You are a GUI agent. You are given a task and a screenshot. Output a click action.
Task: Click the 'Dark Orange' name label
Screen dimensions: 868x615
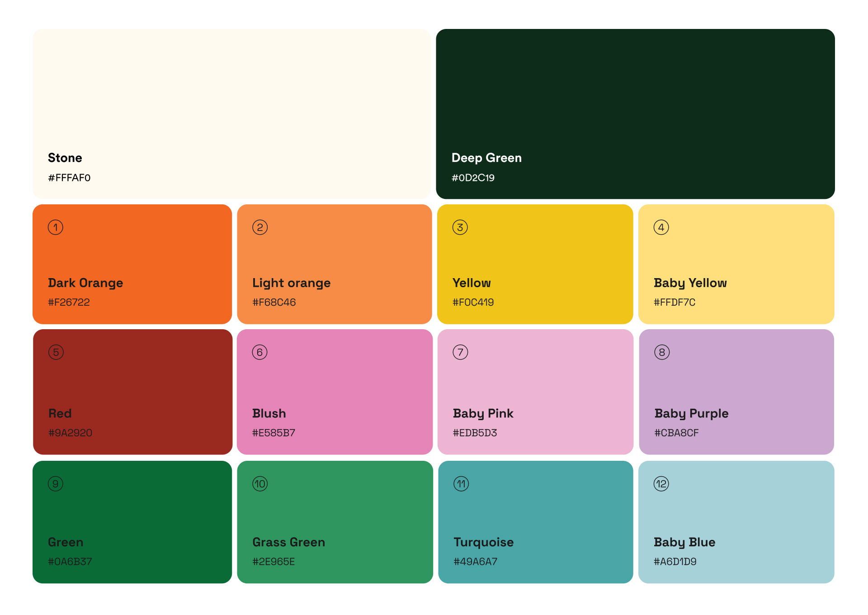click(x=85, y=283)
